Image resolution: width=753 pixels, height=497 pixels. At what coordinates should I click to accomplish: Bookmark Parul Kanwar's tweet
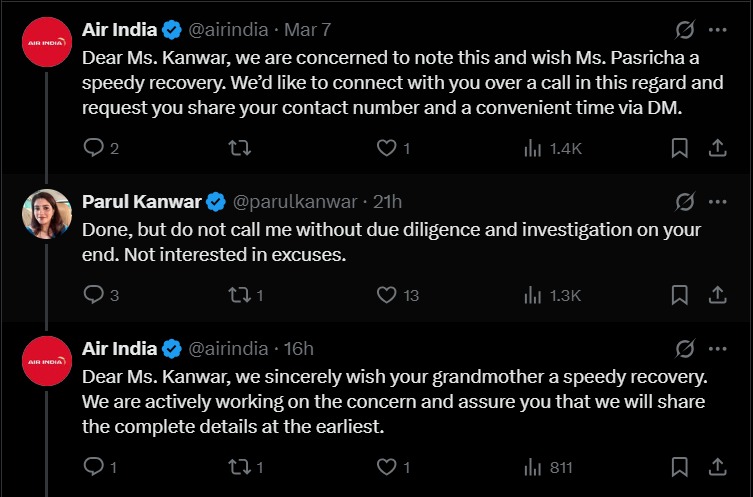pos(679,295)
